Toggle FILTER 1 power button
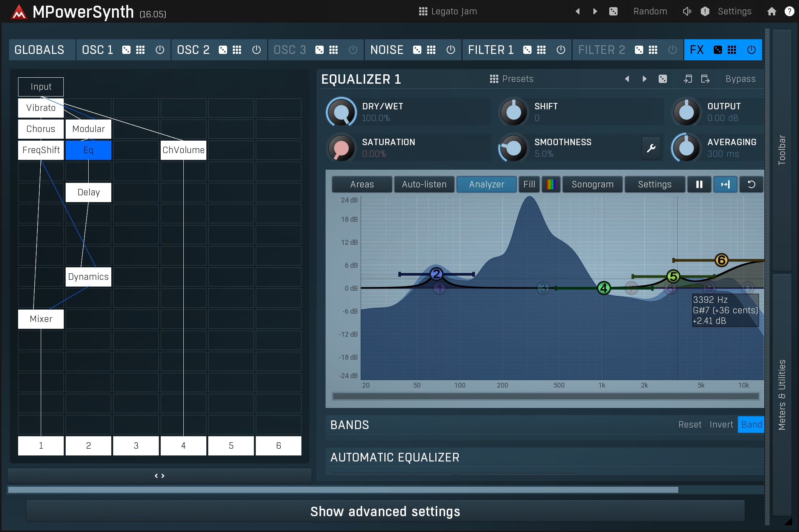Image resolution: width=799 pixels, height=532 pixels. pyautogui.click(x=561, y=50)
